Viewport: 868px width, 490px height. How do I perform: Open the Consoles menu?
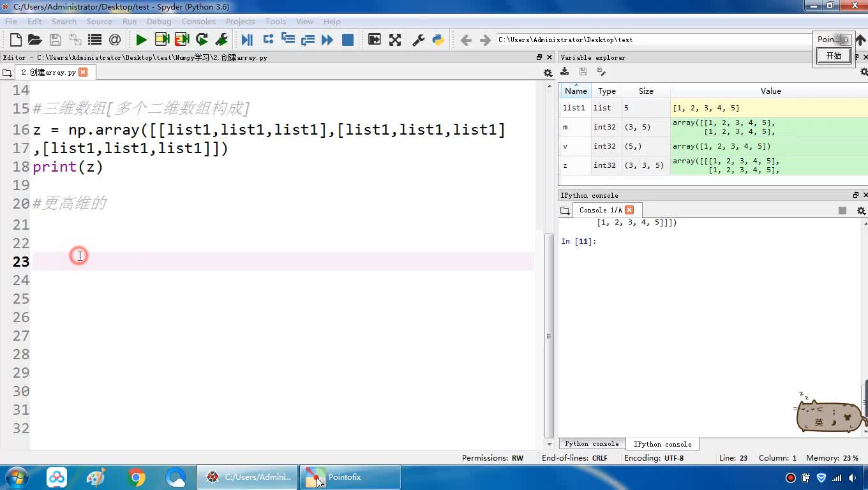[x=198, y=21]
